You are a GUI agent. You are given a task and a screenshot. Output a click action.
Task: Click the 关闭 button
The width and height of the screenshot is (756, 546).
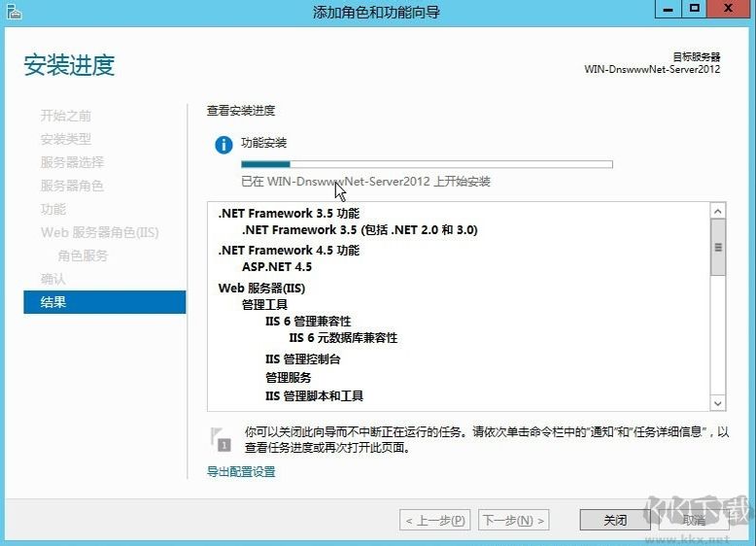coord(614,520)
